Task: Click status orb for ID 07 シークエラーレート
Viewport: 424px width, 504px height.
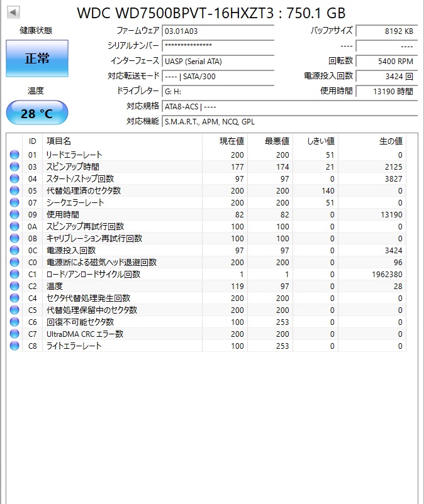Action: tap(14, 202)
